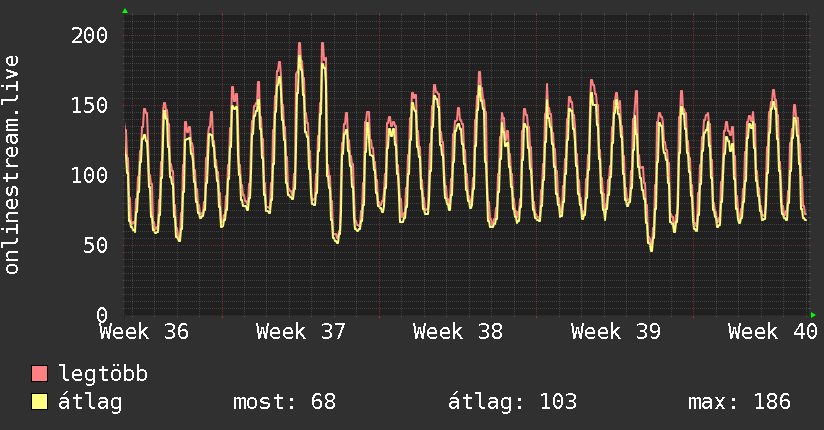Click the Week 37 axis label
Screen dimensions: 824x430
(301, 332)
